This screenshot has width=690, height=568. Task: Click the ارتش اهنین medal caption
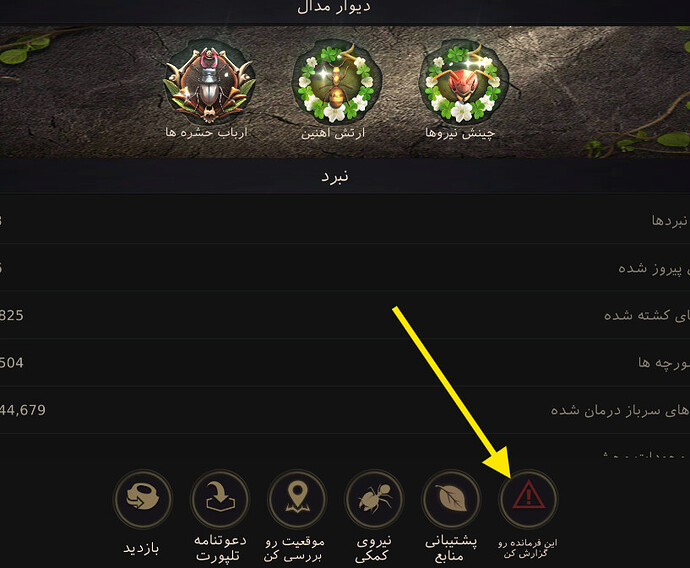pyautogui.click(x=333, y=133)
